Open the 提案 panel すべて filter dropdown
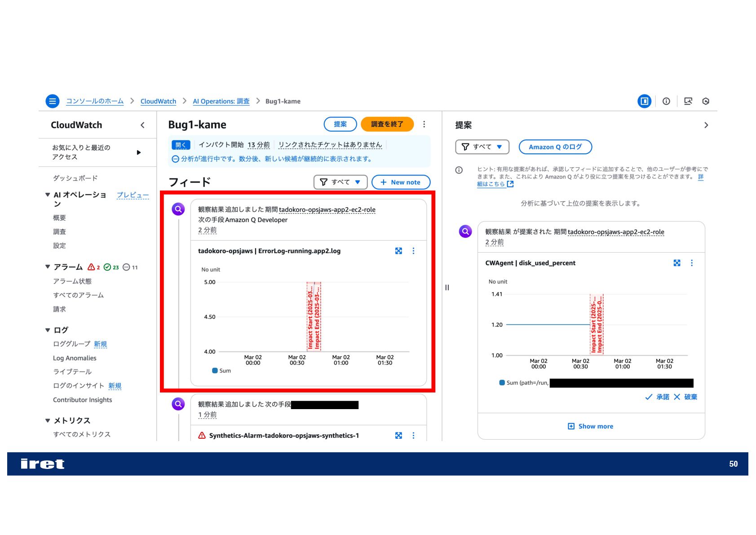Image resolution: width=756 pixels, height=535 pixels. click(x=482, y=147)
